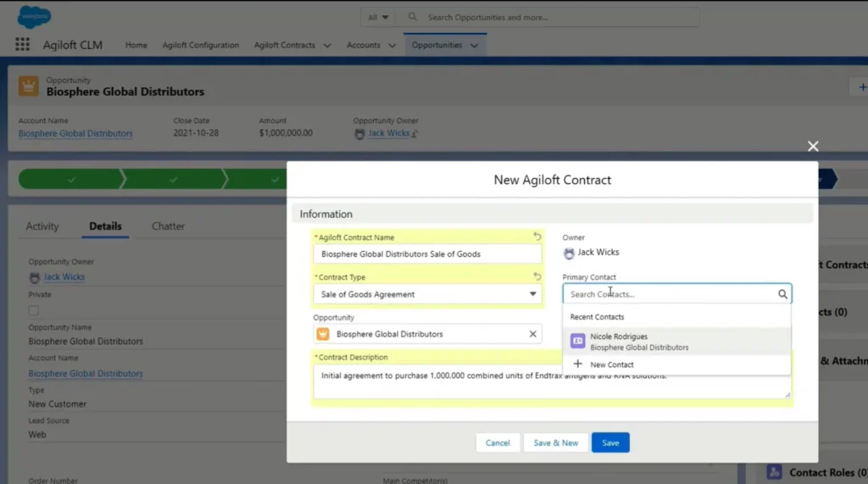This screenshot has width=868, height=484.
Task: Click the New Customer type value
Action: point(58,404)
